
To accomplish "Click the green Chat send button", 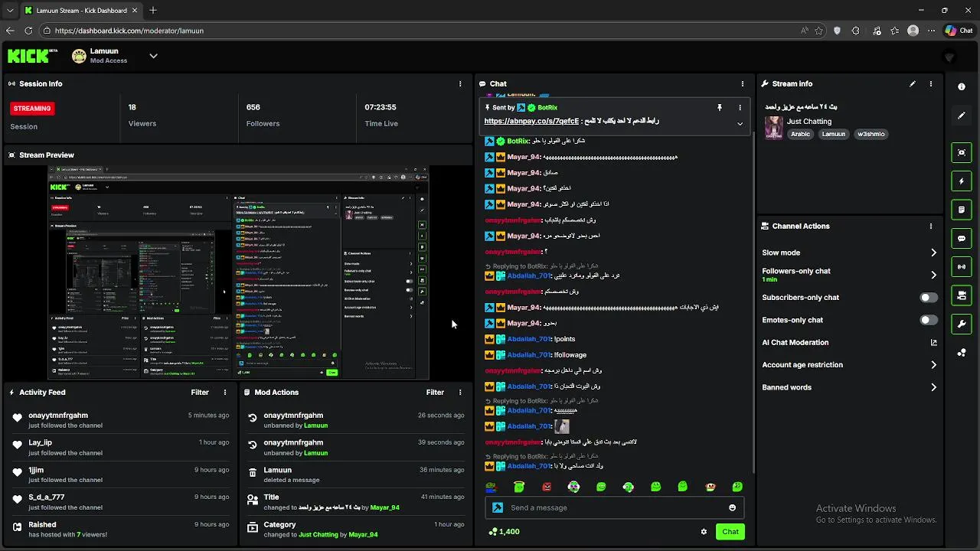I will click(730, 532).
